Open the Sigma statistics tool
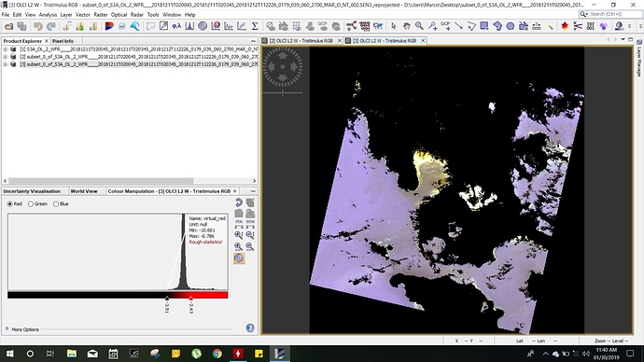 [255, 26]
